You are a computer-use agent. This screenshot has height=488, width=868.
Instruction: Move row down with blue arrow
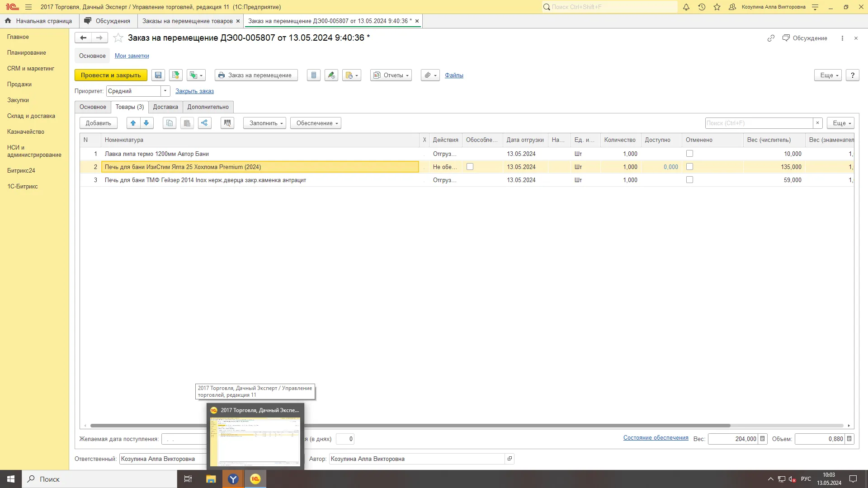click(146, 123)
